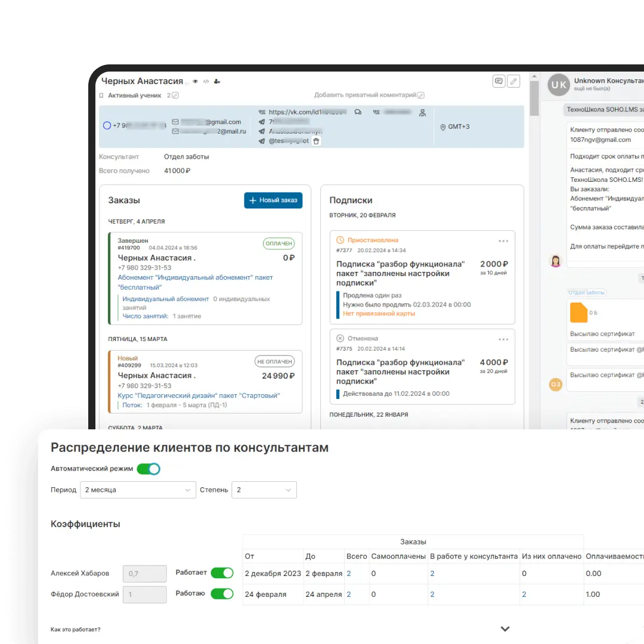Expand the Как это работает section chevron
This screenshot has height=644, width=644.
[x=504, y=629]
